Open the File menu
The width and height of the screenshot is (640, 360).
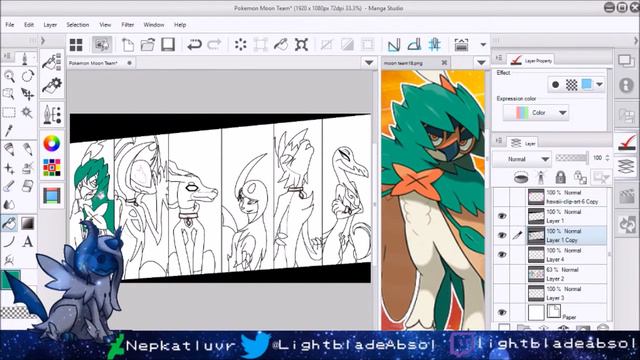pos(10,25)
